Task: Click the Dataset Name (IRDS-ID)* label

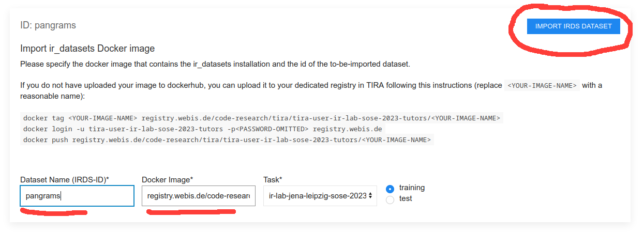Action: pos(65,179)
